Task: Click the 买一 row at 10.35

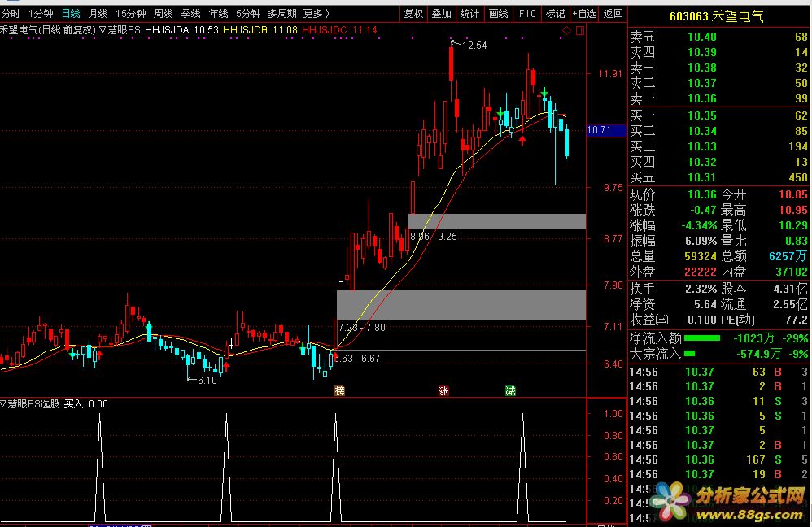Action: pos(719,115)
